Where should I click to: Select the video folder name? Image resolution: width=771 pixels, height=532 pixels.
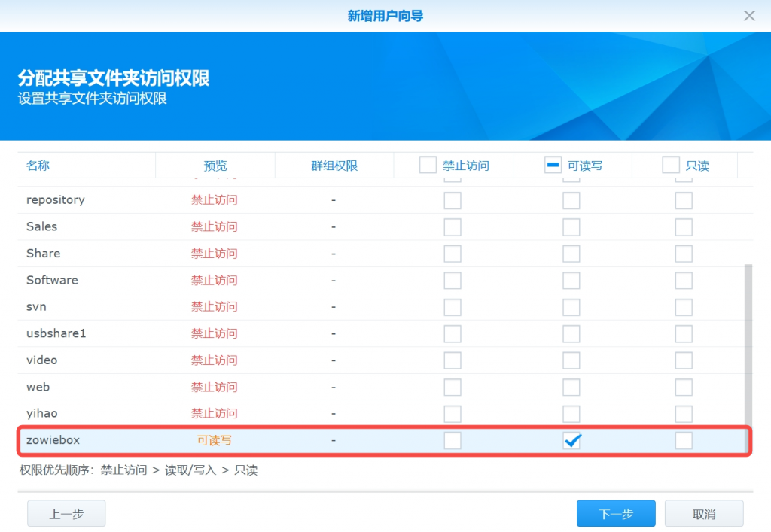[42, 360]
